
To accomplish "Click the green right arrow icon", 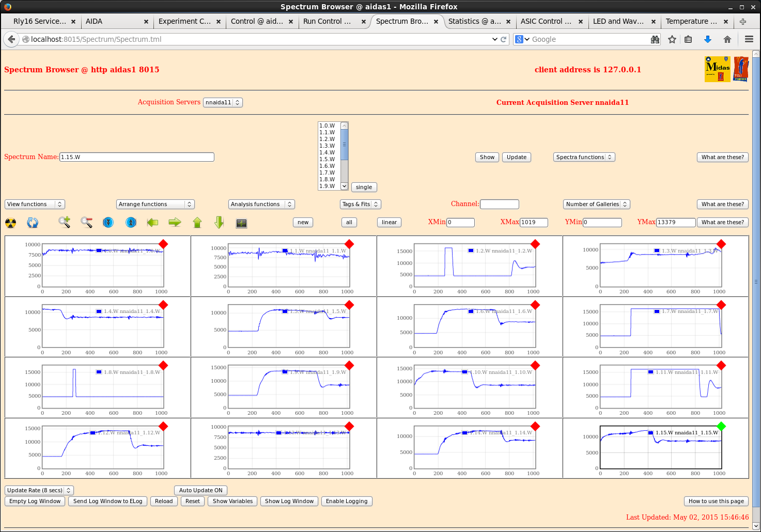I will click(175, 222).
